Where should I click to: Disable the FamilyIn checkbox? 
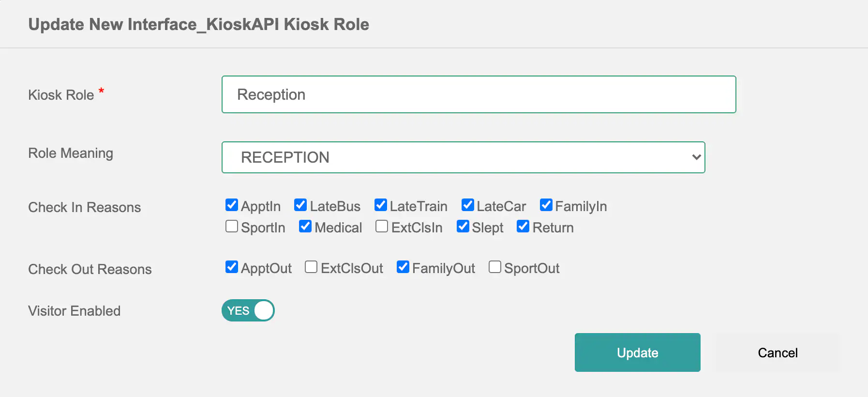[546, 205]
